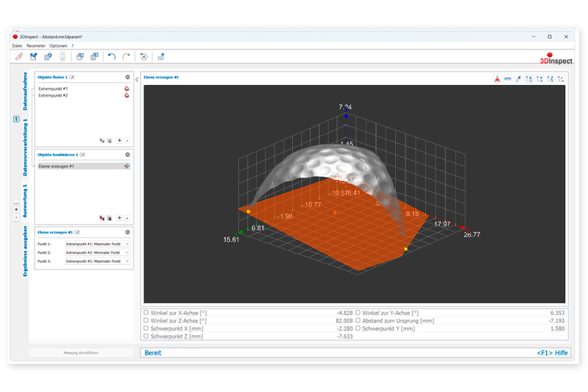
Task: Click the Messung durchführen button
Action: (81, 353)
